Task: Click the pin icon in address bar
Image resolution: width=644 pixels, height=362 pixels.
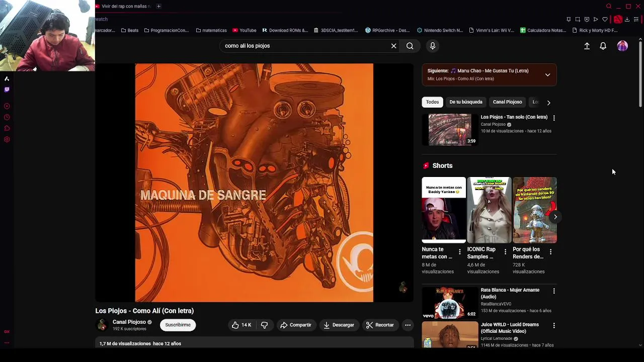Action: 569,19
